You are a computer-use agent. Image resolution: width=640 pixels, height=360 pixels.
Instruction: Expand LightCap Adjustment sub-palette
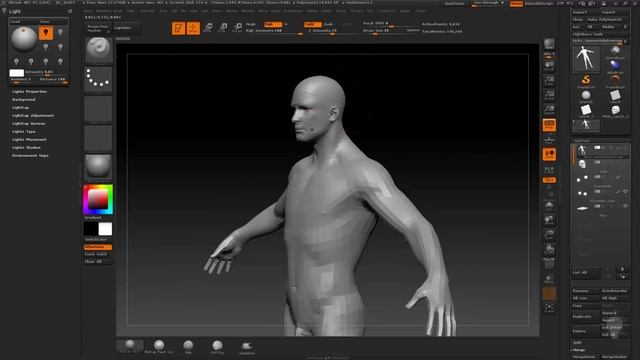click(x=33, y=116)
